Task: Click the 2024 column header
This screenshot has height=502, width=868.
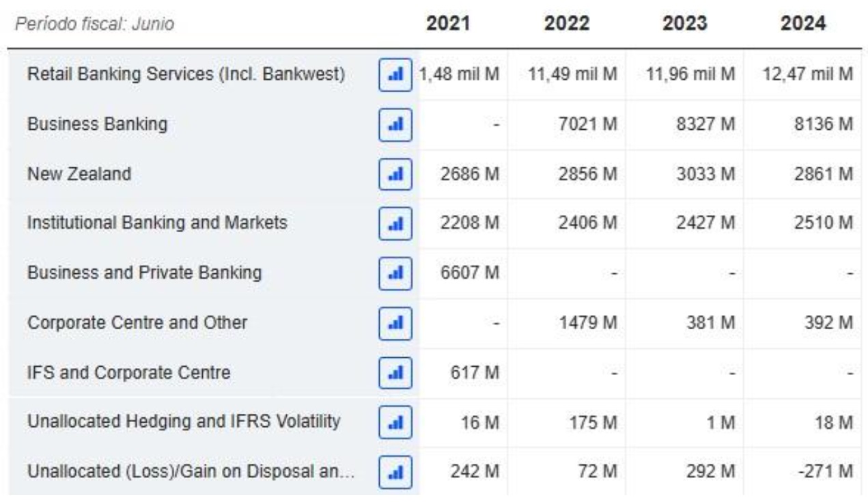Action: pyautogui.click(x=804, y=24)
